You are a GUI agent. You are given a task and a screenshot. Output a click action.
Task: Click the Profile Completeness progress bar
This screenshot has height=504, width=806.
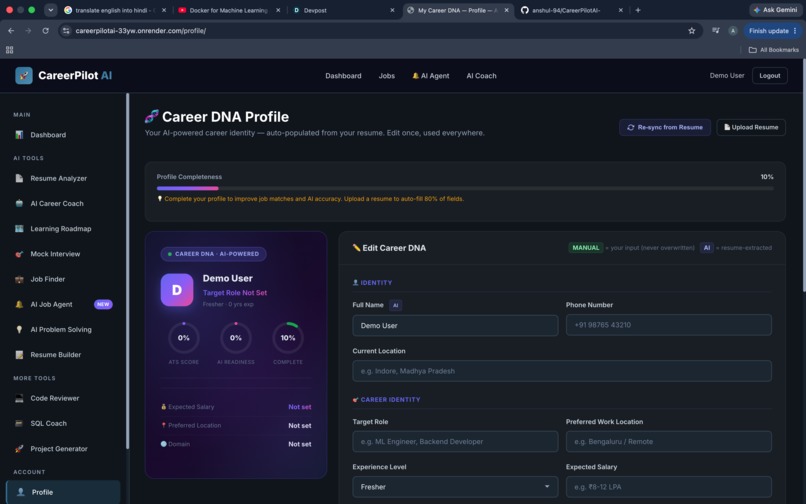click(465, 188)
